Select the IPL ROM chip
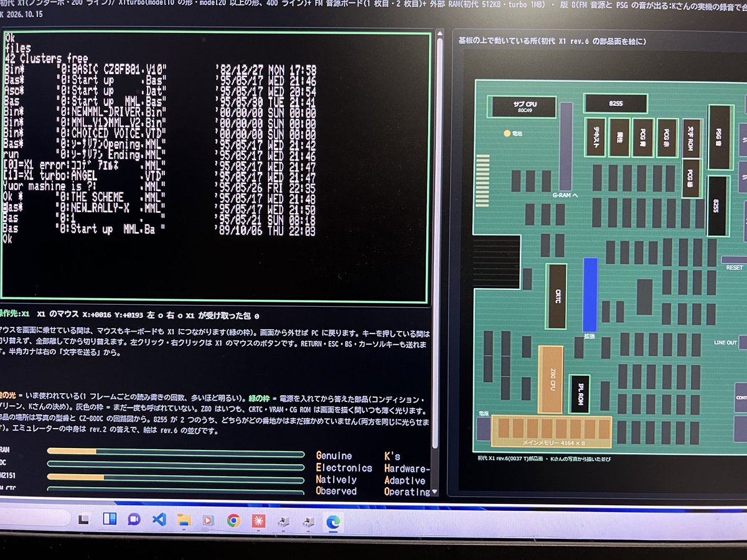 point(580,393)
